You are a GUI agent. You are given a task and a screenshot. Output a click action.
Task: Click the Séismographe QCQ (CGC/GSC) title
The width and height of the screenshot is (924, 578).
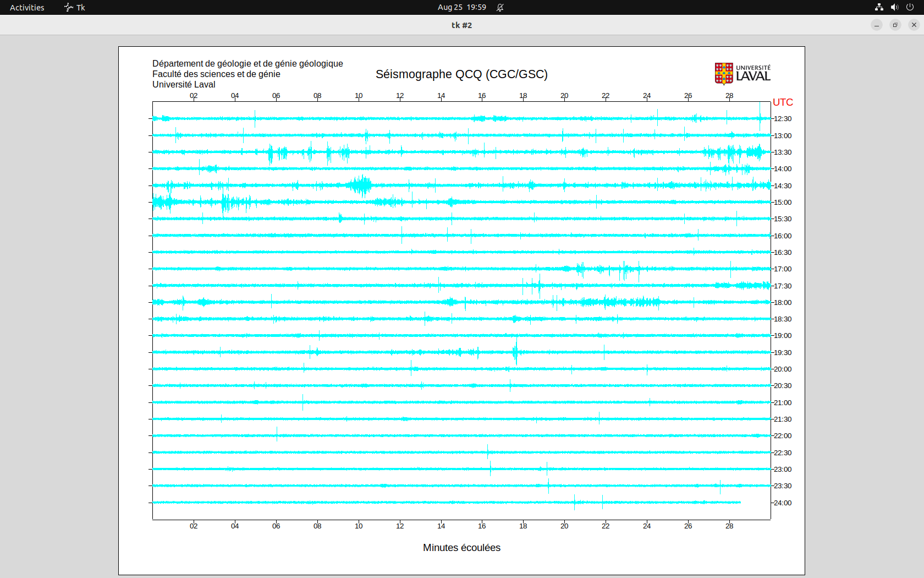[461, 74]
